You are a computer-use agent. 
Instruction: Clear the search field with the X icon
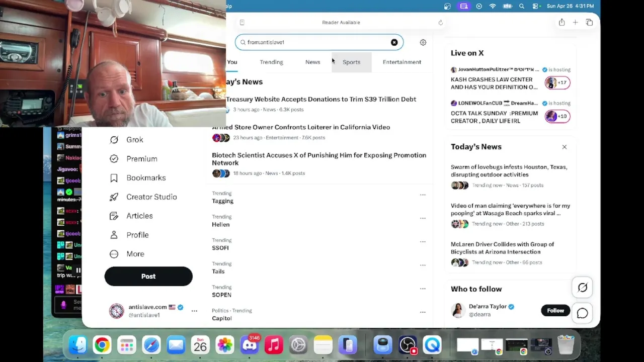(x=394, y=42)
